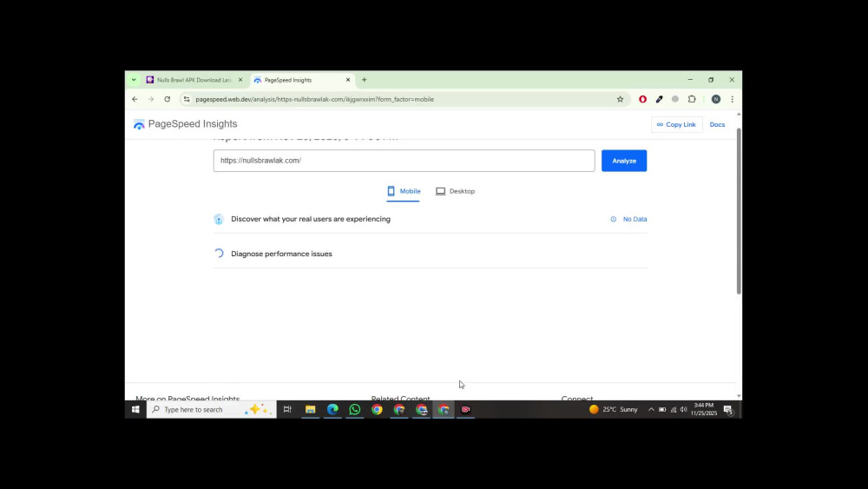868x489 pixels.
Task: Click the Copy Link button
Action: [x=676, y=124]
